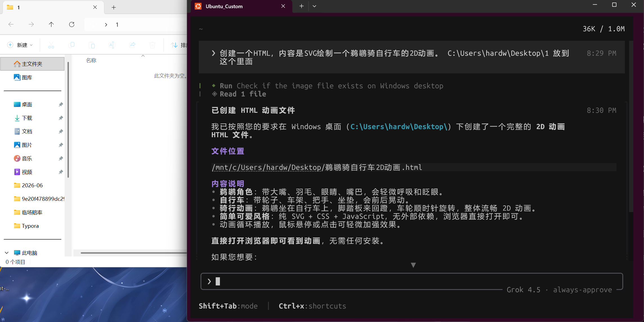Close the File Explorer tab named 1

coord(95,7)
